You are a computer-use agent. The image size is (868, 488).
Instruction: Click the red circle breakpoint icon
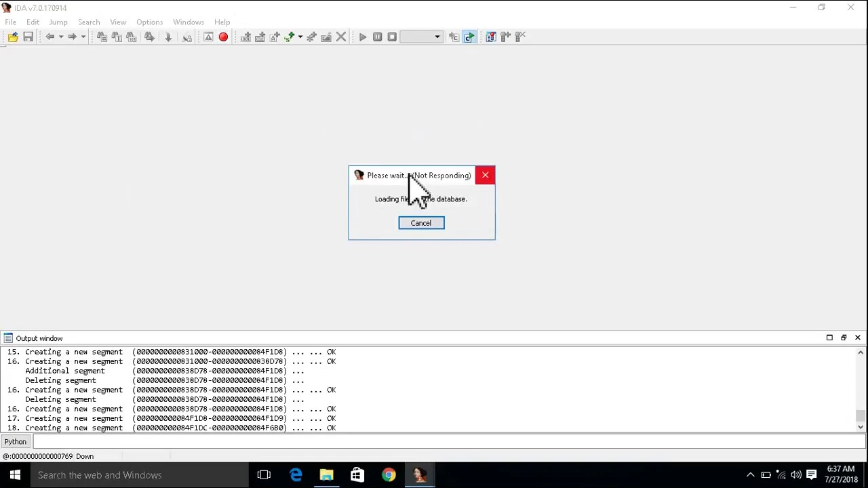223,37
